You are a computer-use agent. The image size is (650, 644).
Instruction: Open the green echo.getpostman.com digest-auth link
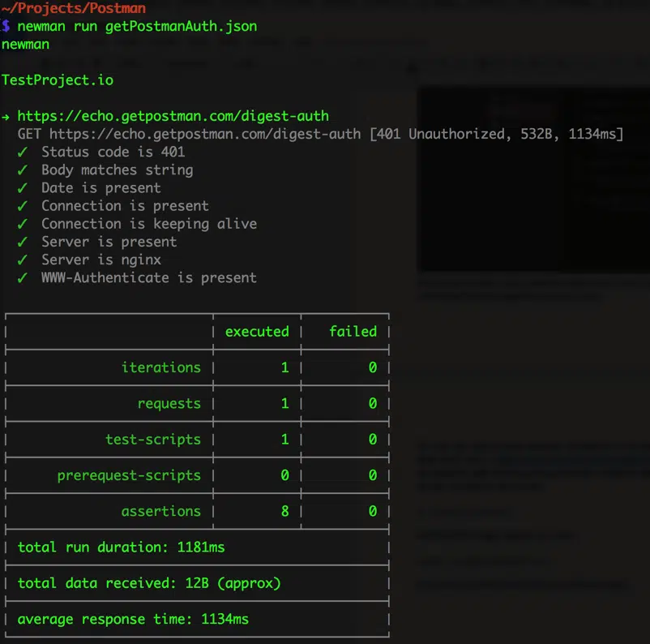[173, 116]
